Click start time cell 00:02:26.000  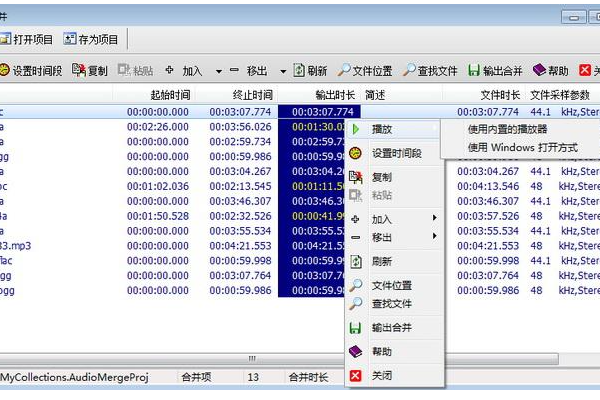click(158, 127)
